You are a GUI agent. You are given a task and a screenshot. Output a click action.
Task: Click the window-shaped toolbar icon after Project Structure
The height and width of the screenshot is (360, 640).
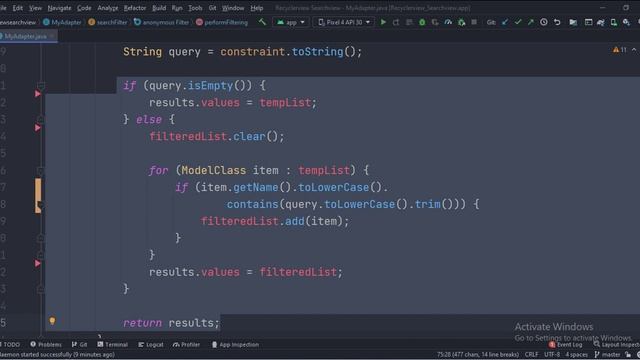click(x=588, y=22)
